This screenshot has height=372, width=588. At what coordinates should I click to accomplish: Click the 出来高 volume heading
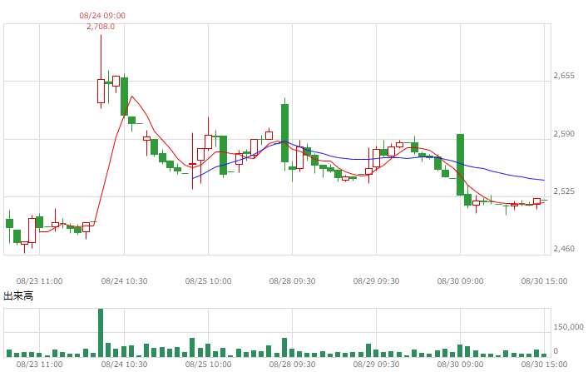click(x=18, y=295)
